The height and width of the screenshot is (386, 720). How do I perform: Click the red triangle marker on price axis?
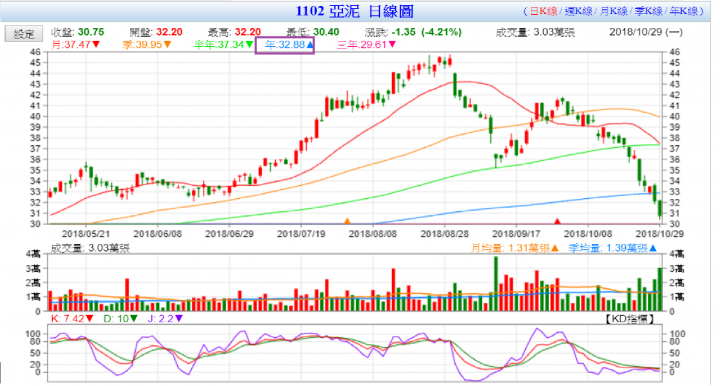pos(557,221)
